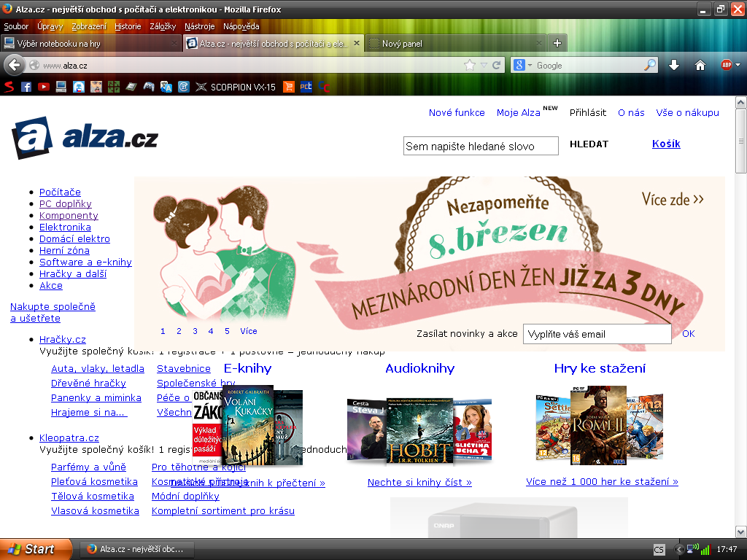Open the orange shopping cart bookmark
The image size is (747, 560).
pos(288,87)
